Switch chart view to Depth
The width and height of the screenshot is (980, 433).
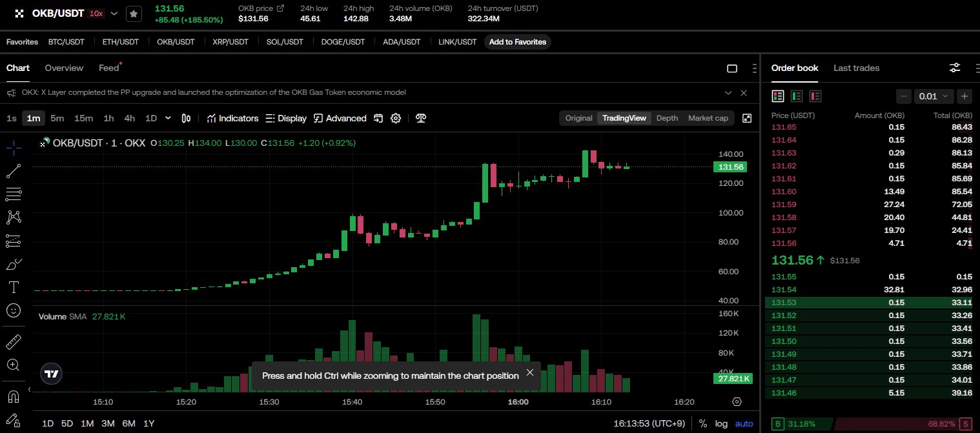[x=668, y=118]
